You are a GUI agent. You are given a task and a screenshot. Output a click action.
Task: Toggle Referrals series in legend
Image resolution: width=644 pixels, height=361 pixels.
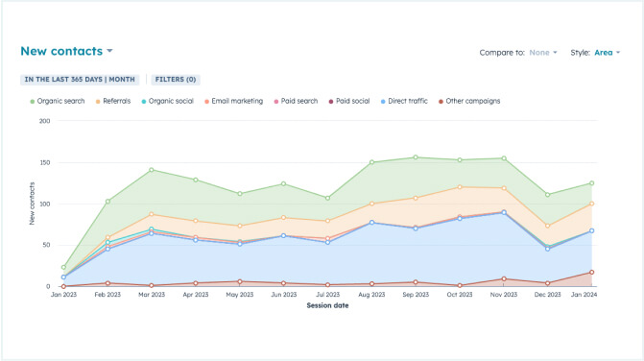113,101
